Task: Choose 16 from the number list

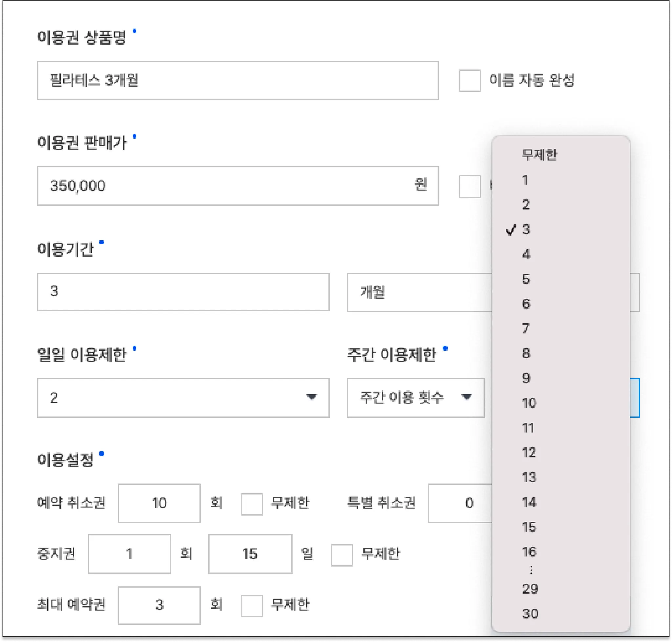Action: click(529, 552)
